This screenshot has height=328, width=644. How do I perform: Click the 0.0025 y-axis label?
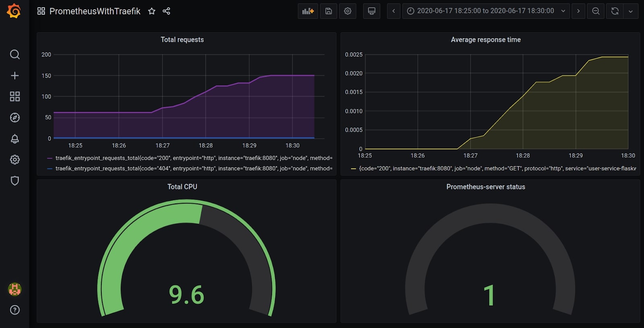click(x=353, y=55)
